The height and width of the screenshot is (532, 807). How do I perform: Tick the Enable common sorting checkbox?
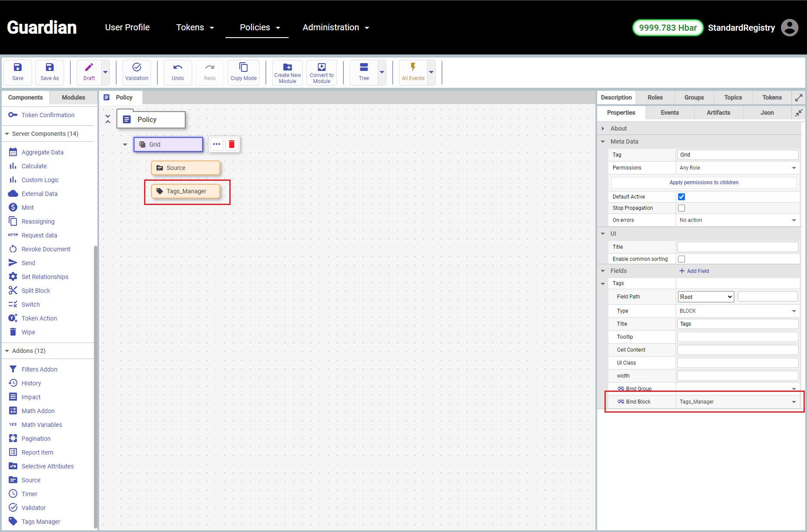(682, 259)
